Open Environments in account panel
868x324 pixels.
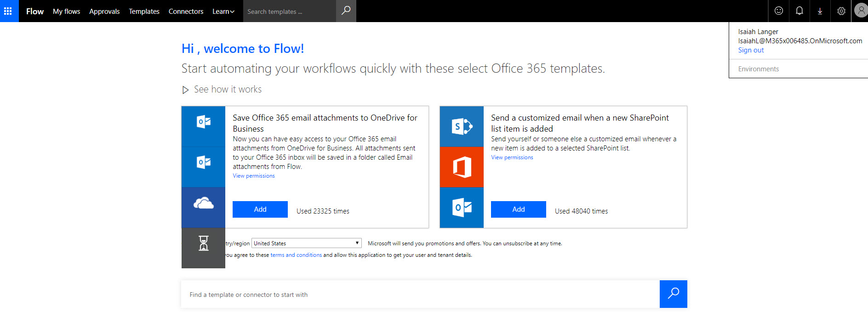coord(759,69)
